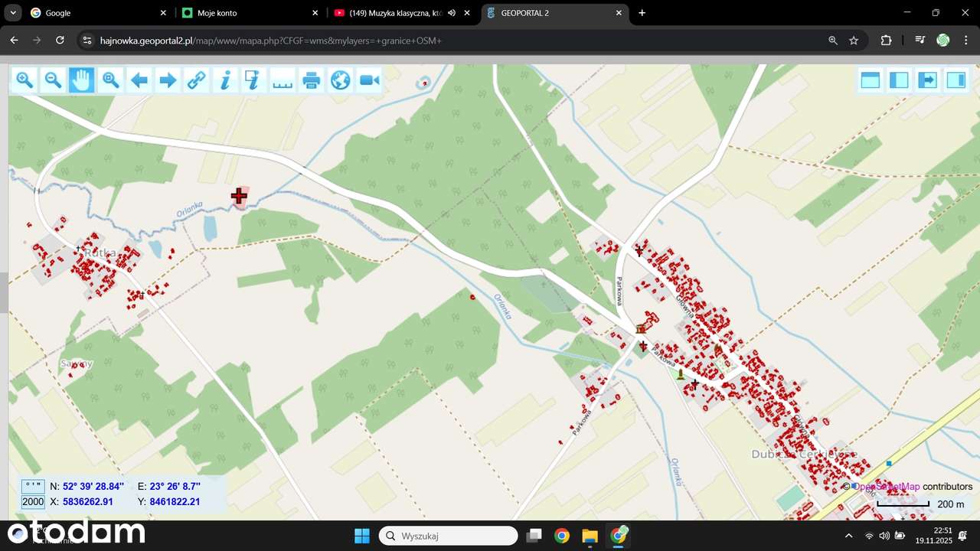Click the 2000 coordinate system button
The width and height of the screenshot is (980, 551).
click(33, 502)
